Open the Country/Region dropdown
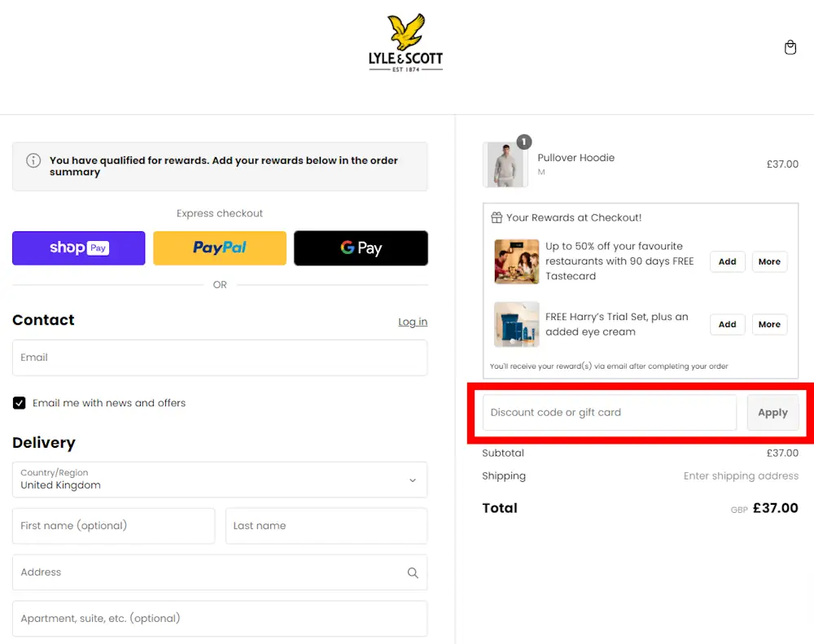814x644 pixels. (x=220, y=480)
